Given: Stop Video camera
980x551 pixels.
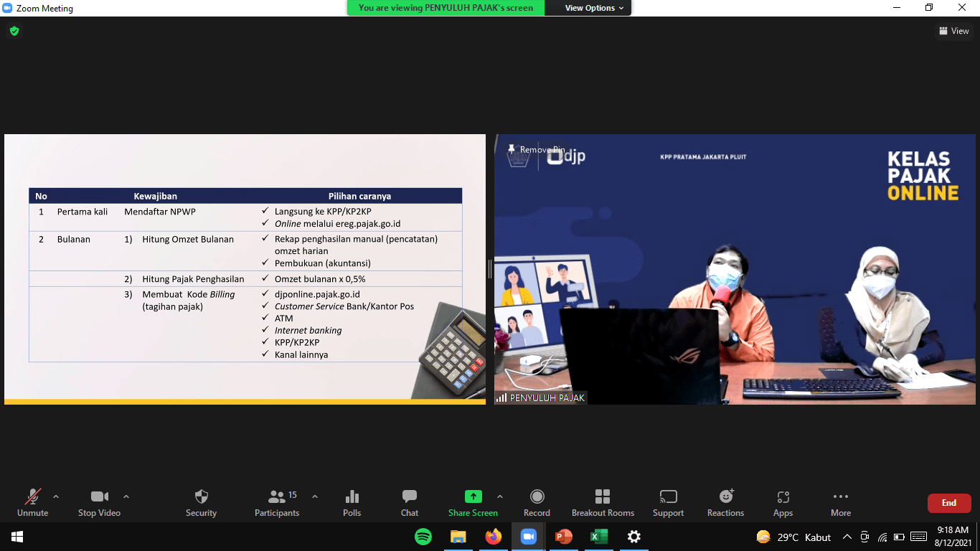Looking at the screenshot, I should (x=99, y=502).
